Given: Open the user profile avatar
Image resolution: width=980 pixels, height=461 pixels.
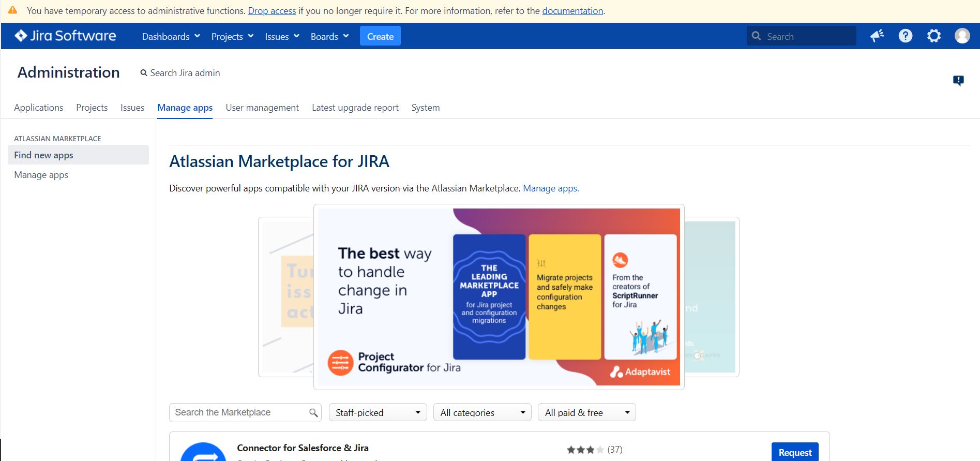Looking at the screenshot, I should coord(962,36).
